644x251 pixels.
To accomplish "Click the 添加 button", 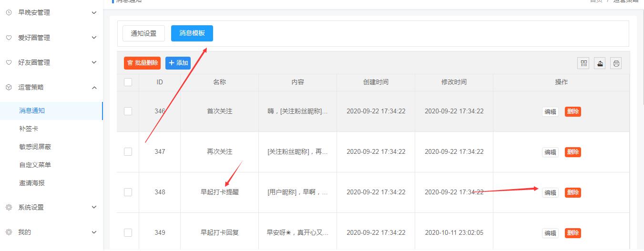I will click(178, 63).
